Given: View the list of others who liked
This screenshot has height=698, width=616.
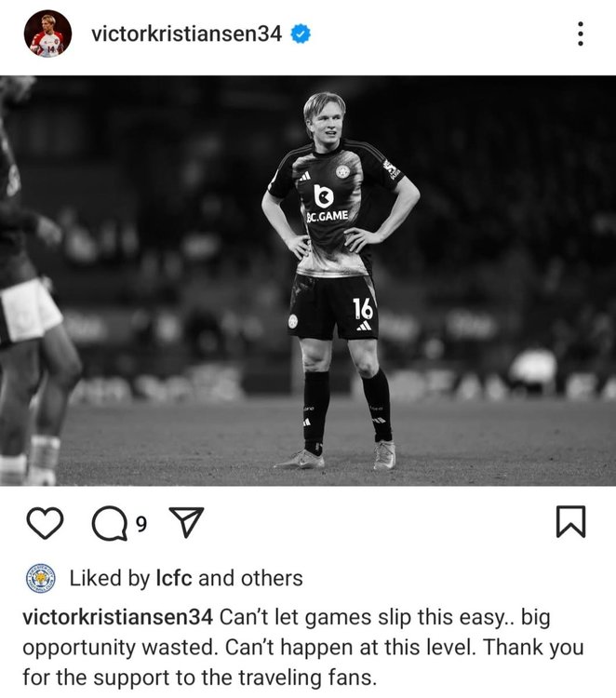Looking at the screenshot, I should coord(272,578).
